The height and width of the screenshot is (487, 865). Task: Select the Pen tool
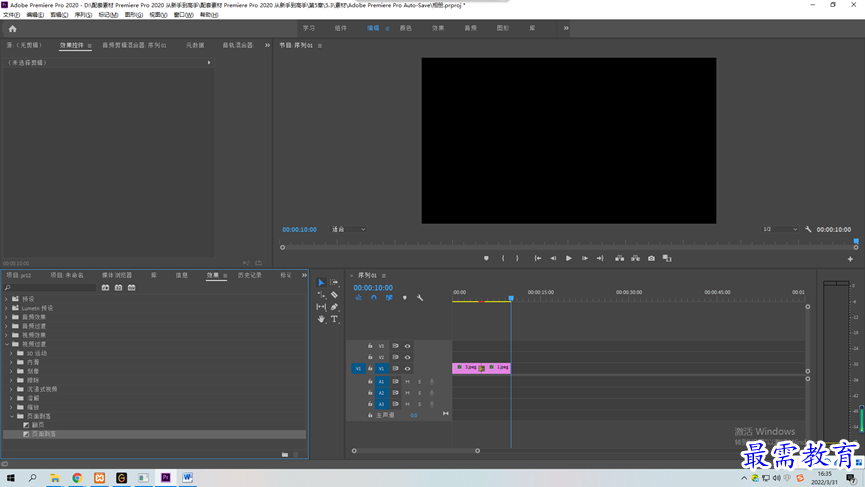(334, 307)
